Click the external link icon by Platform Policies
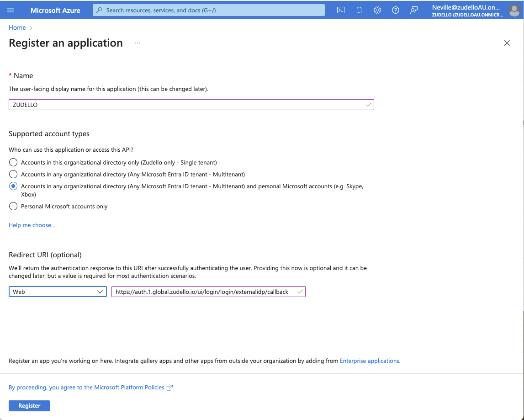This screenshot has height=420, width=524. tap(170, 388)
